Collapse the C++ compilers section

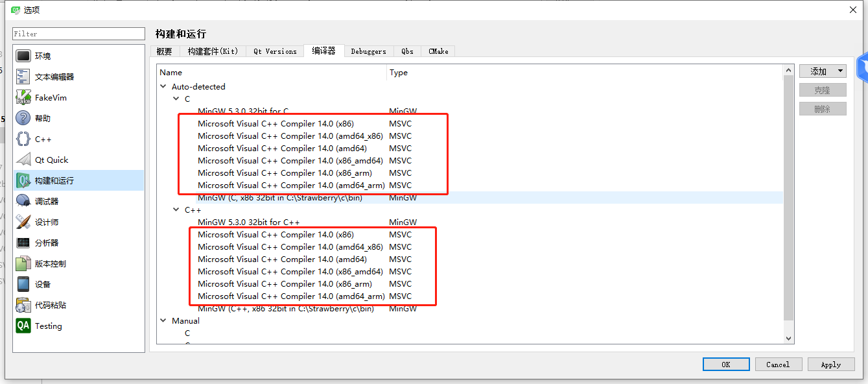point(175,210)
